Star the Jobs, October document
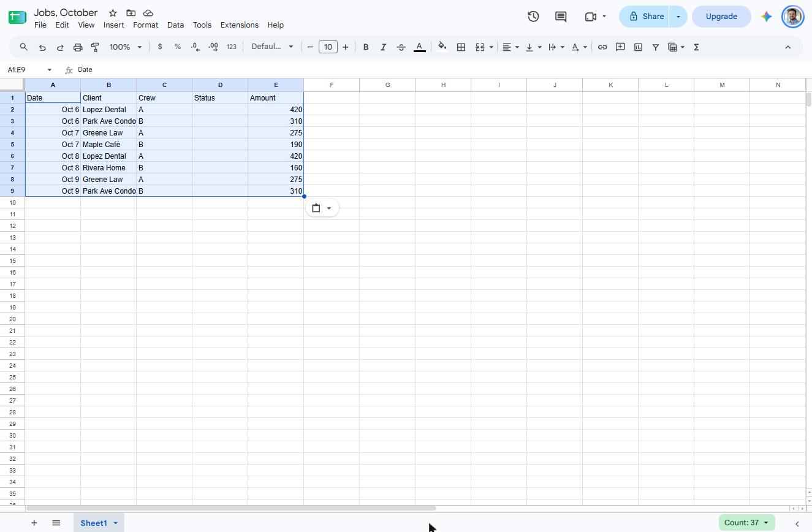This screenshot has width=812, height=532. click(x=113, y=13)
